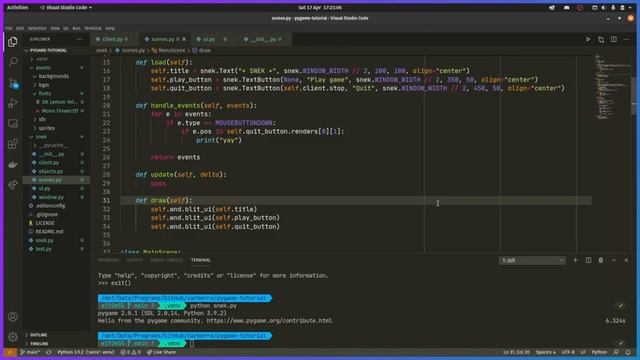This screenshot has height=360, width=640.
Task: Click the Open Changes icon in editor toolbar
Action: coord(601,40)
